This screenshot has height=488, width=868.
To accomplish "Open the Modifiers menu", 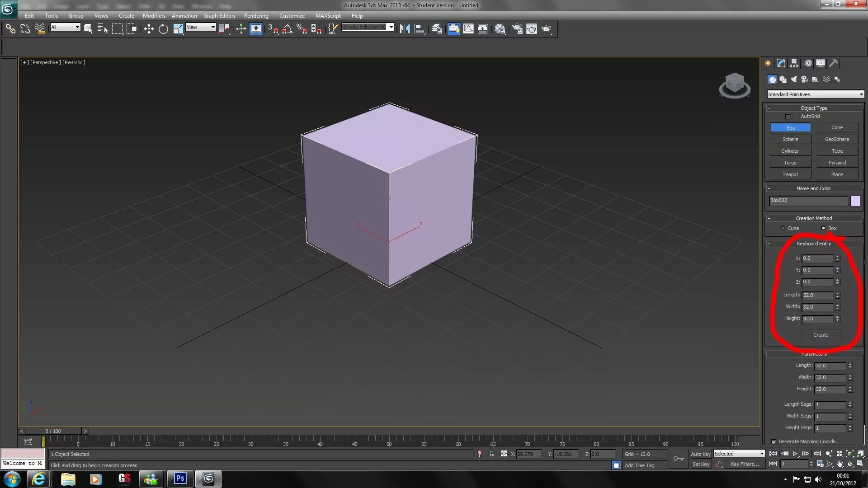I will 154,15.
